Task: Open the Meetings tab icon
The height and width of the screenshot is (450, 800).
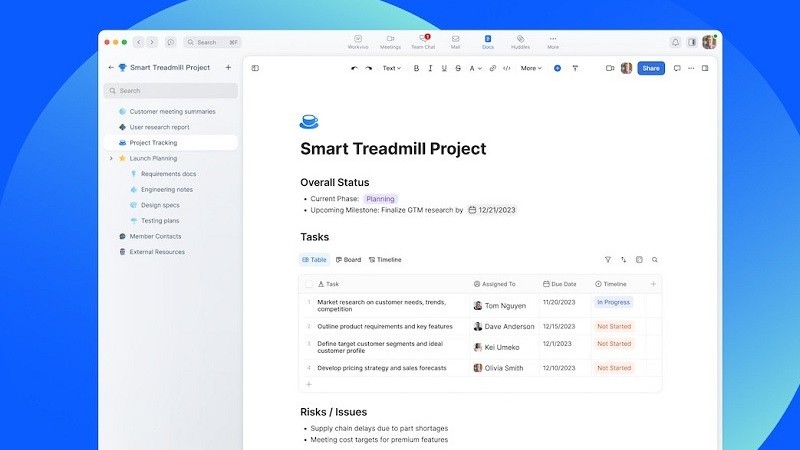Action: 390,42
